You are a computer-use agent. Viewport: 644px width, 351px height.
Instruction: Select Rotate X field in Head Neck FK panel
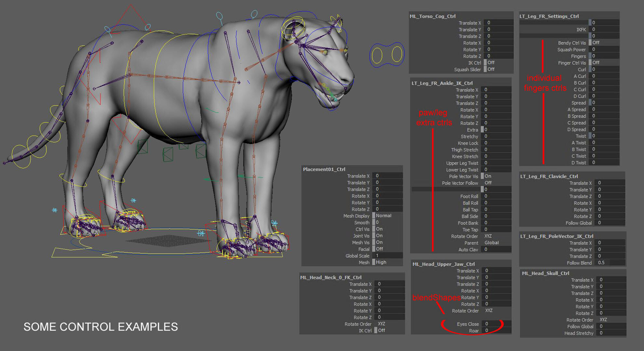pyautogui.click(x=389, y=304)
